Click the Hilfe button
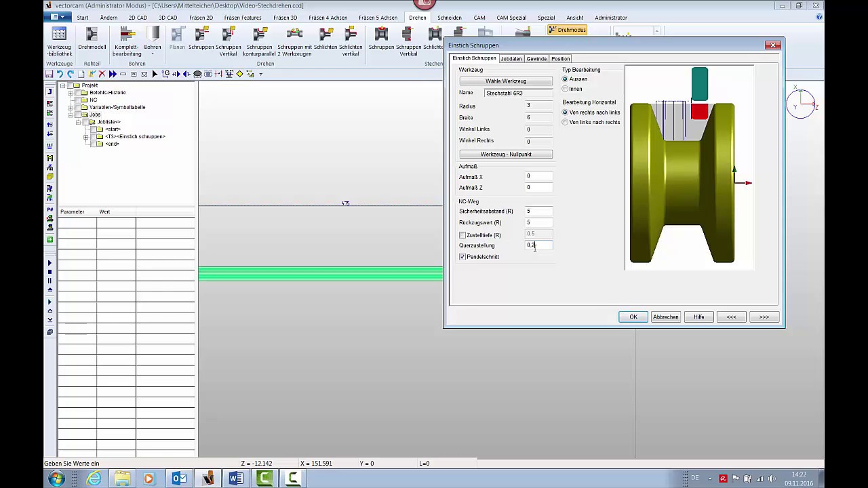 (x=698, y=317)
